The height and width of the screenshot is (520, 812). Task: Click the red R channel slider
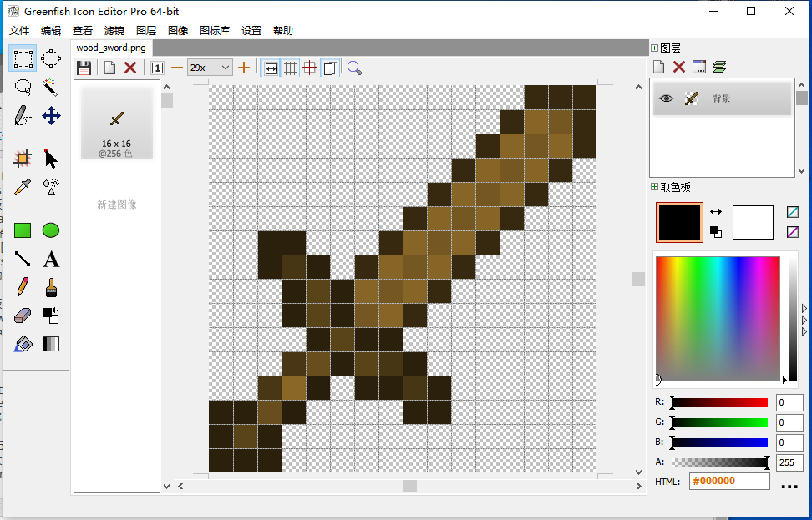pyautogui.click(x=719, y=402)
